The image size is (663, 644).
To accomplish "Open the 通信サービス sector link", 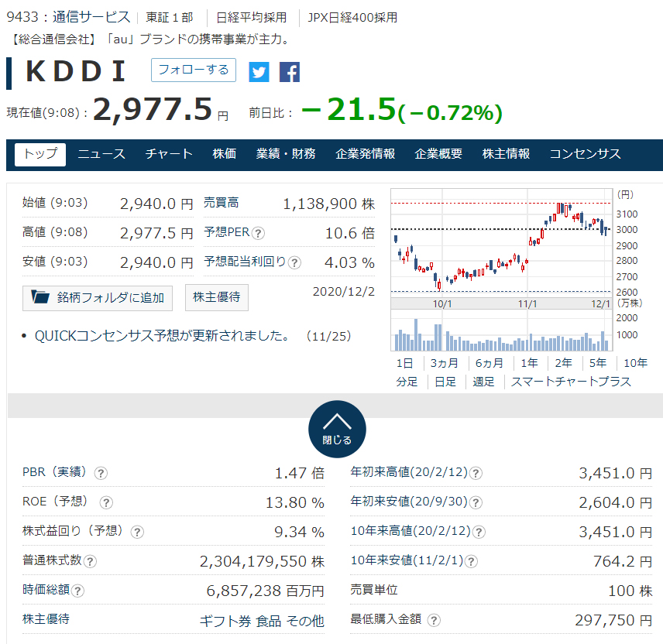I will coord(91,17).
